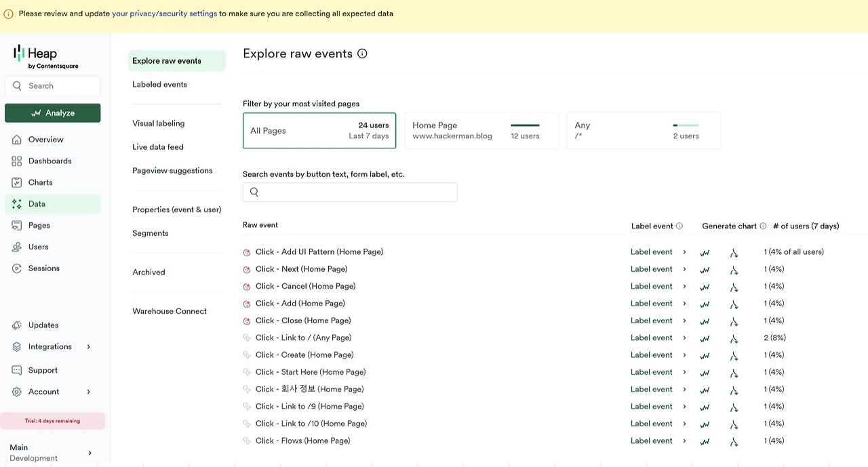Select the Any /* page filter card
The image size is (868, 467).
pyautogui.click(x=643, y=131)
